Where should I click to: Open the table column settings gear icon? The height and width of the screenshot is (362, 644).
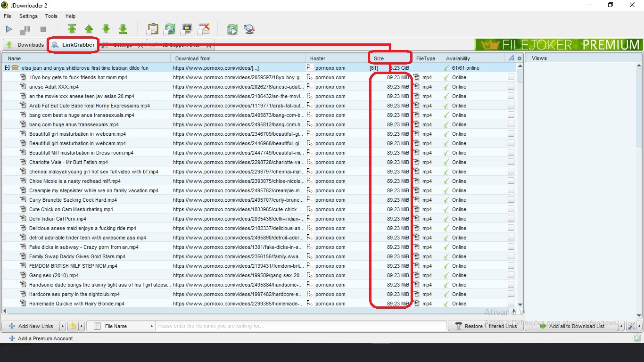click(520, 58)
